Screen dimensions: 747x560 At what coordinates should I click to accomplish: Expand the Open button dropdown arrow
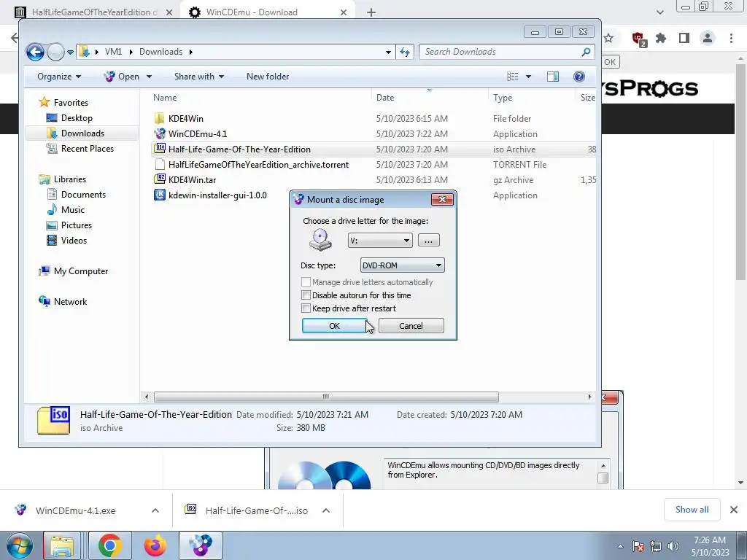point(149,77)
